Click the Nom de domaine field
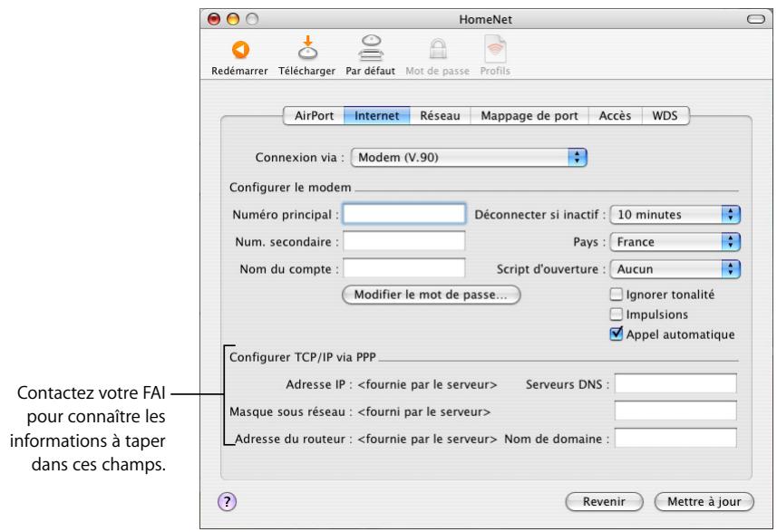The width and height of the screenshot is (777, 532). click(x=675, y=438)
